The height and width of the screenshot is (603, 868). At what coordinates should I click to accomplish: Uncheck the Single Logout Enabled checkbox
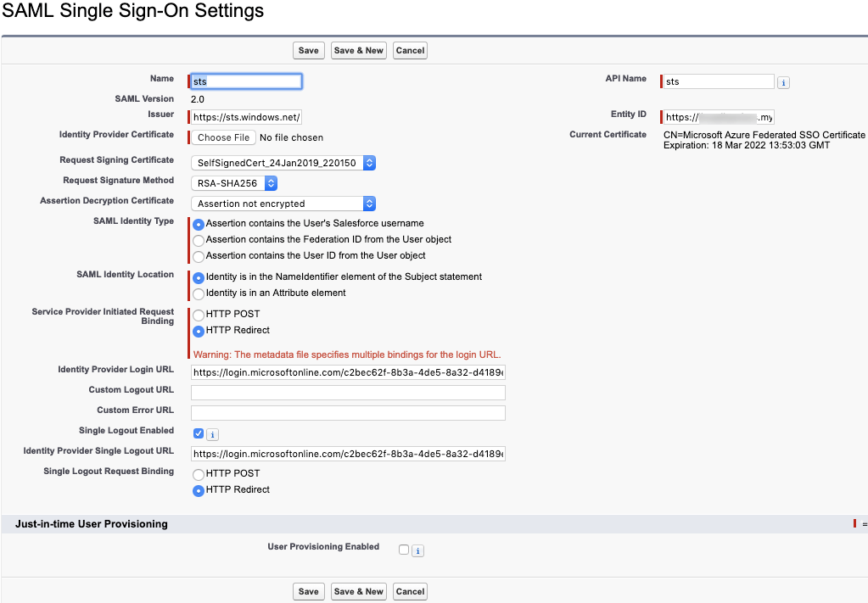click(x=199, y=433)
